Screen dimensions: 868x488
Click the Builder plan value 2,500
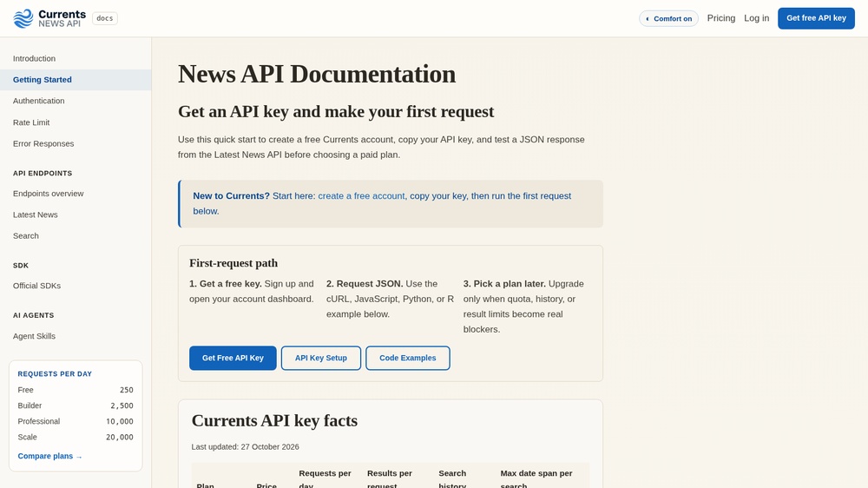(122, 406)
